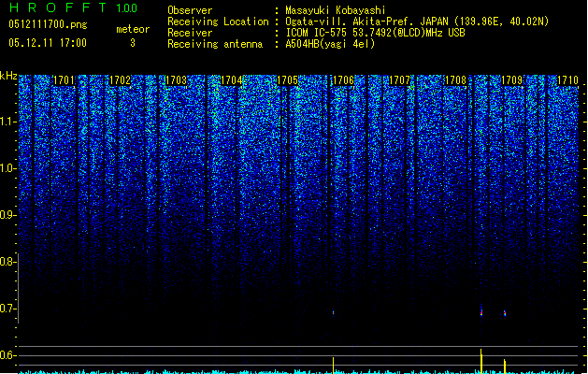Select the ICOM IC-575 receiver text
The height and width of the screenshot is (374, 588).
[375, 33]
